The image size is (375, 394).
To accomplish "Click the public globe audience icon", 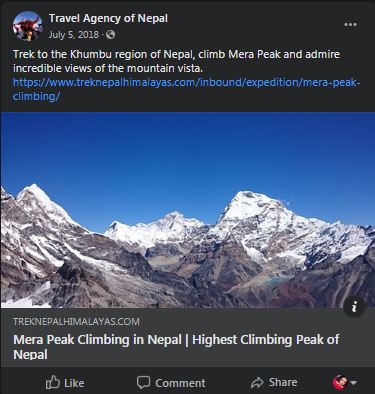I will point(111,35).
